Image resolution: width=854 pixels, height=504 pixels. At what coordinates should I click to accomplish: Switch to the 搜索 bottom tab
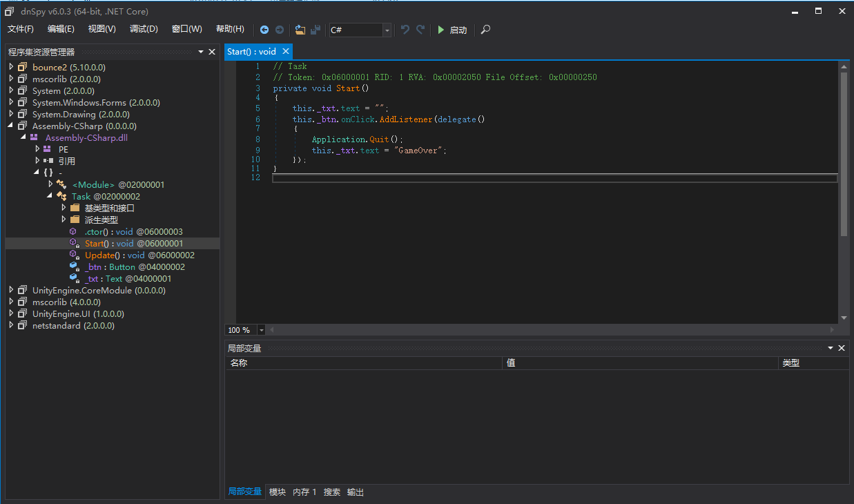[x=332, y=492]
